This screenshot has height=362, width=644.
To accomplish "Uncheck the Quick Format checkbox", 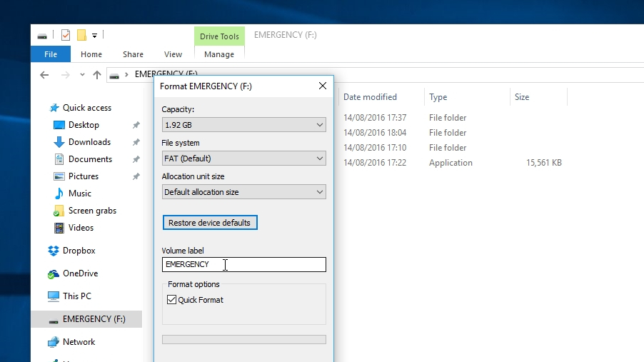I will [171, 300].
